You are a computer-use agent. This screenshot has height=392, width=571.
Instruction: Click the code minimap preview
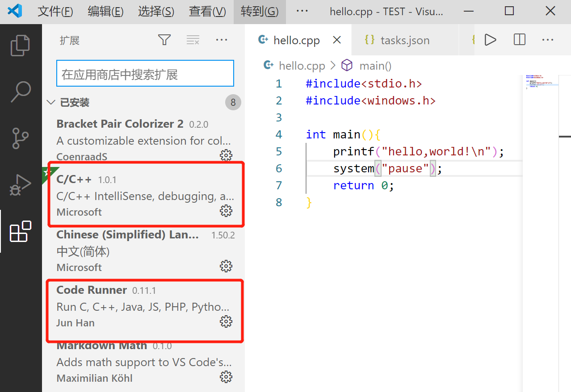[x=541, y=83]
